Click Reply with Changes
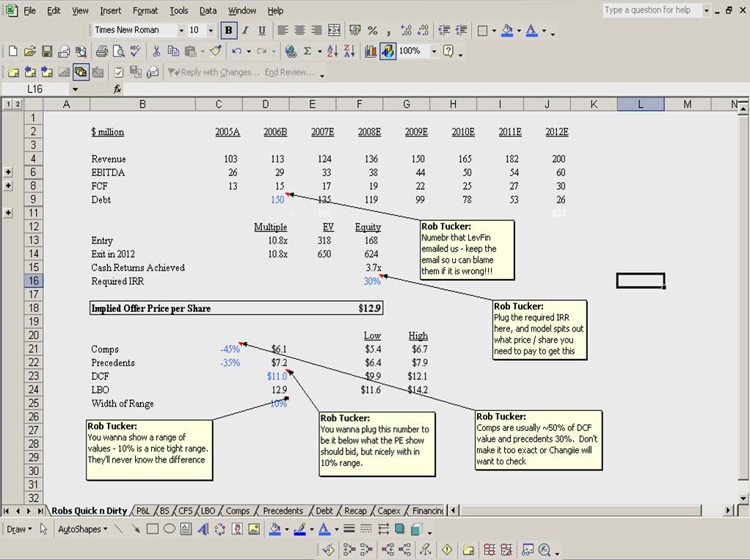Image resolution: width=750 pixels, height=560 pixels. 214,73
